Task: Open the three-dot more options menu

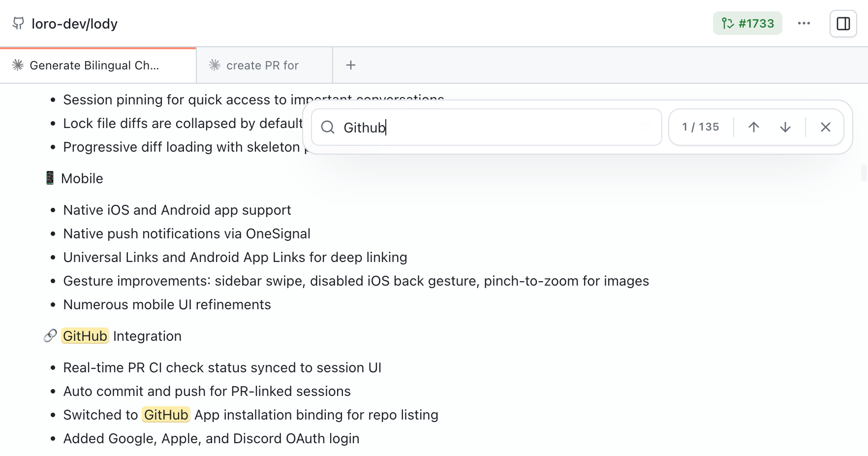Action: 804,23
